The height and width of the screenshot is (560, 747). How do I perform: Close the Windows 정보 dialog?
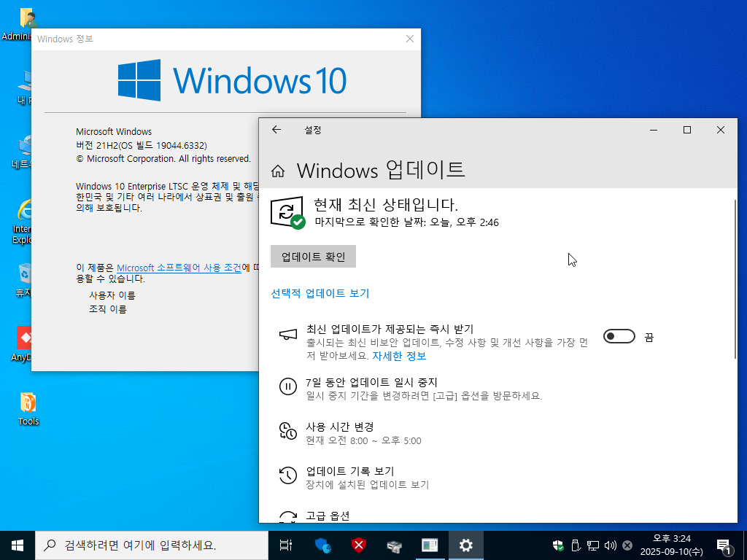[x=410, y=39]
